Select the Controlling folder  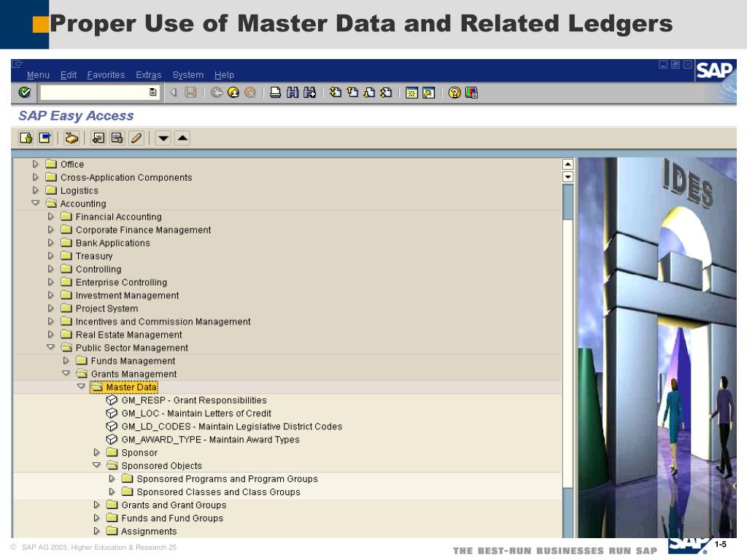98,269
